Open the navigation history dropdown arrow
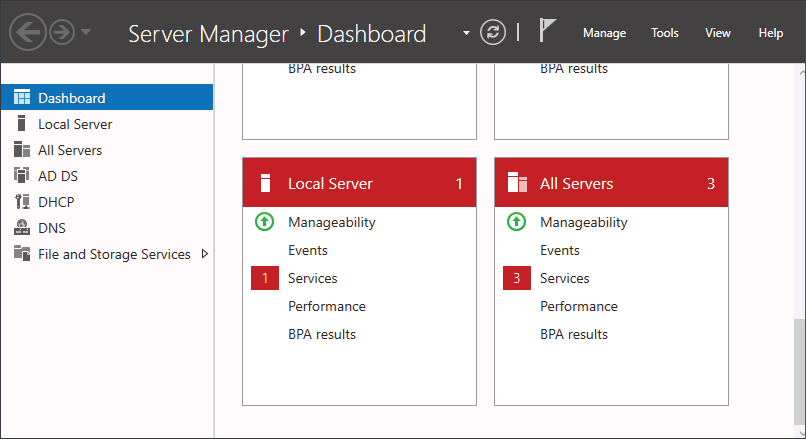Viewport: 806px width, 439px height. coord(86,32)
